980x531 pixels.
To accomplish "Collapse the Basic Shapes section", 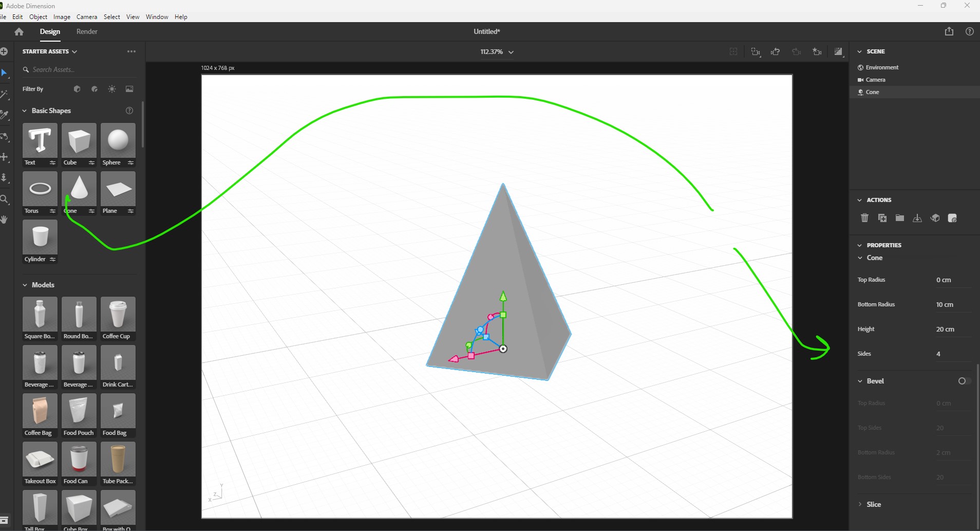I will click(25, 111).
